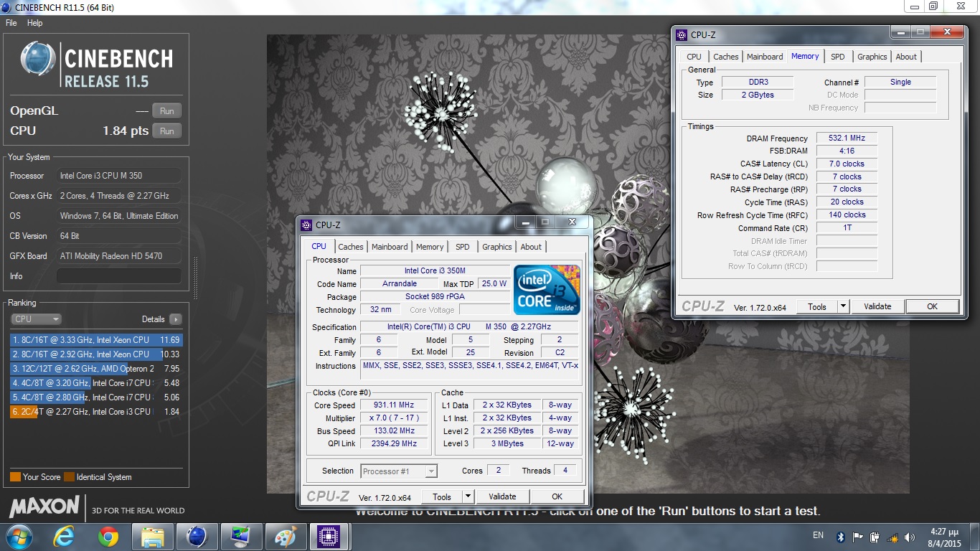Click Validate in CPU window

coord(502,496)
